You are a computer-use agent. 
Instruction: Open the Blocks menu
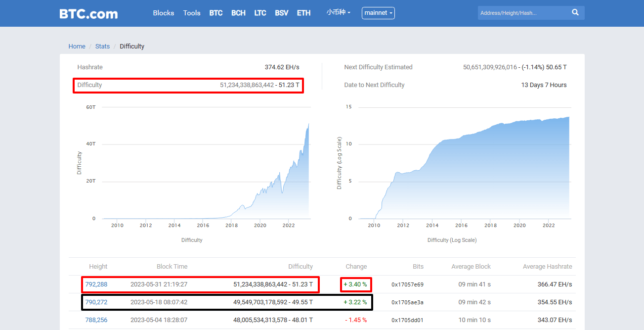point(164,13)
